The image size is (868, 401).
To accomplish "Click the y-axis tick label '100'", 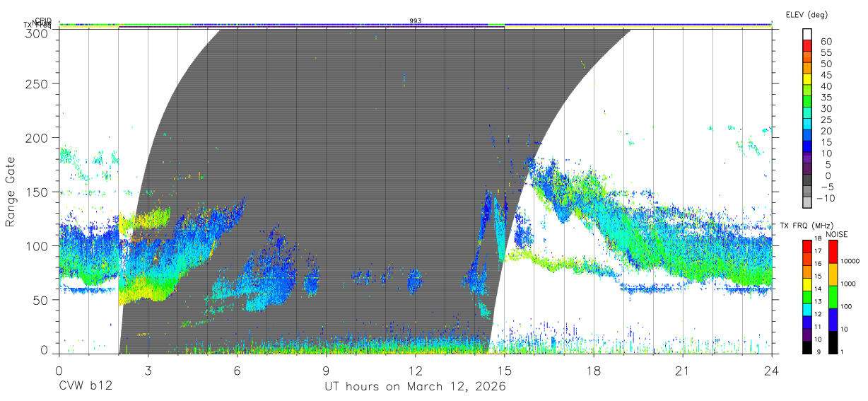I will point(37,245).
